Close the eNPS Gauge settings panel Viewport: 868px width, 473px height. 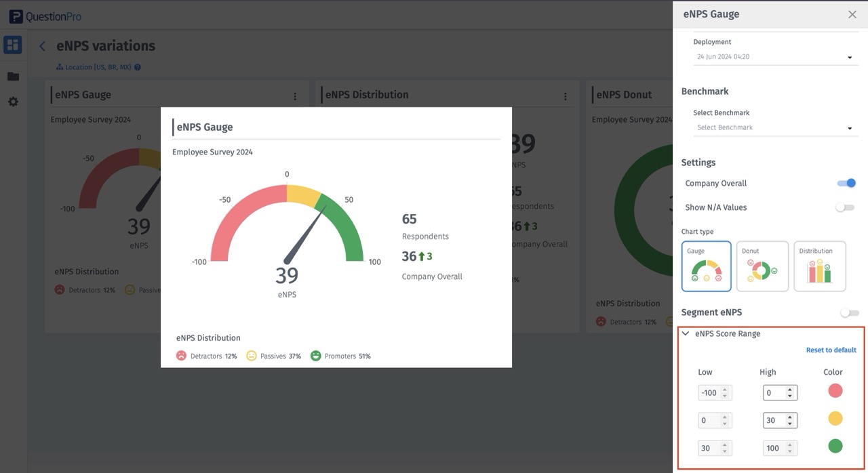coord(852,14)
